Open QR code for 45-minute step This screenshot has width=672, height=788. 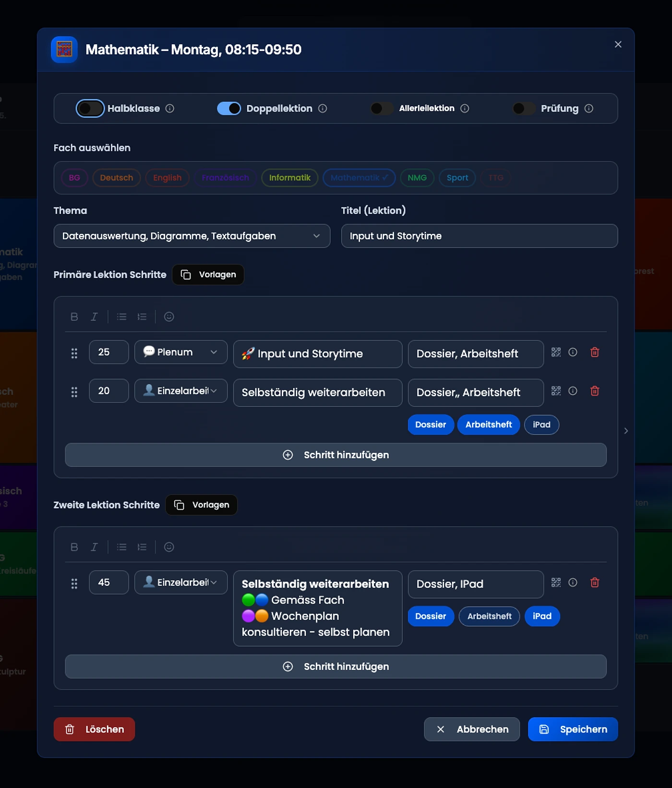[556, 582]
